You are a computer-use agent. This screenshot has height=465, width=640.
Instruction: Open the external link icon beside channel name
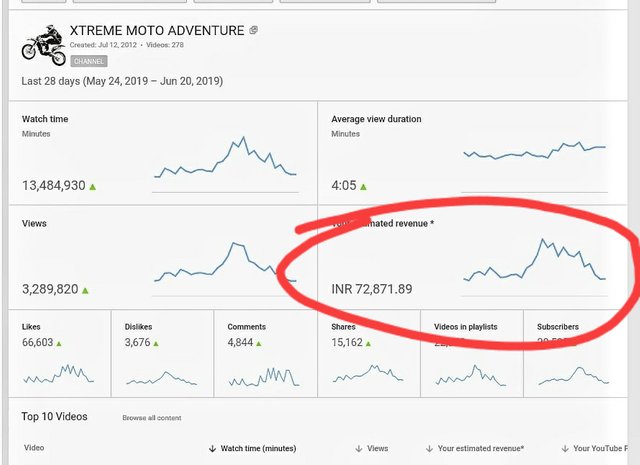click(253, 30)
